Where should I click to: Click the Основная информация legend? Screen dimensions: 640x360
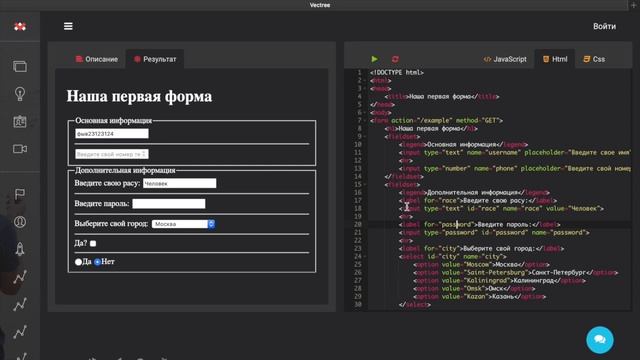tap(113, 120)
